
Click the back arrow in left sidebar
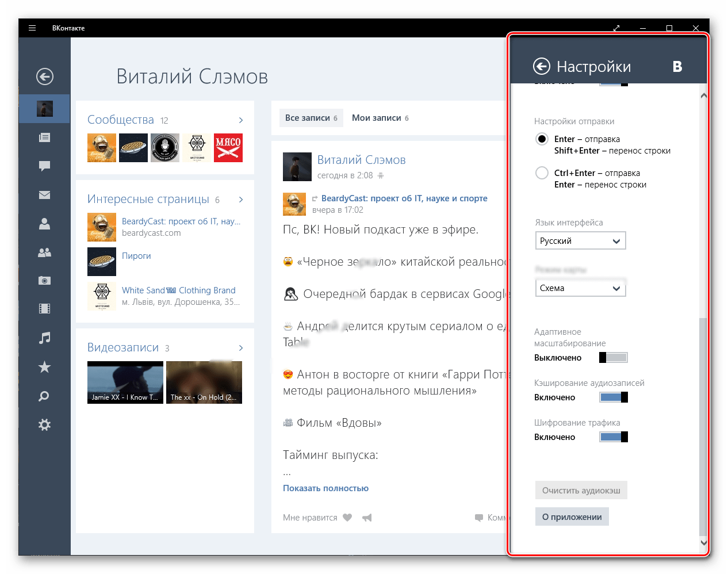[45, 76]
